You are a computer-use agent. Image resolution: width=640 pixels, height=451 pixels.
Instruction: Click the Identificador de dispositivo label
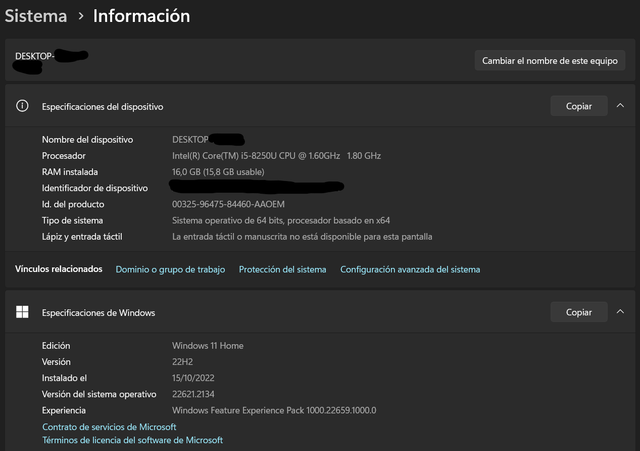(95, 188)
